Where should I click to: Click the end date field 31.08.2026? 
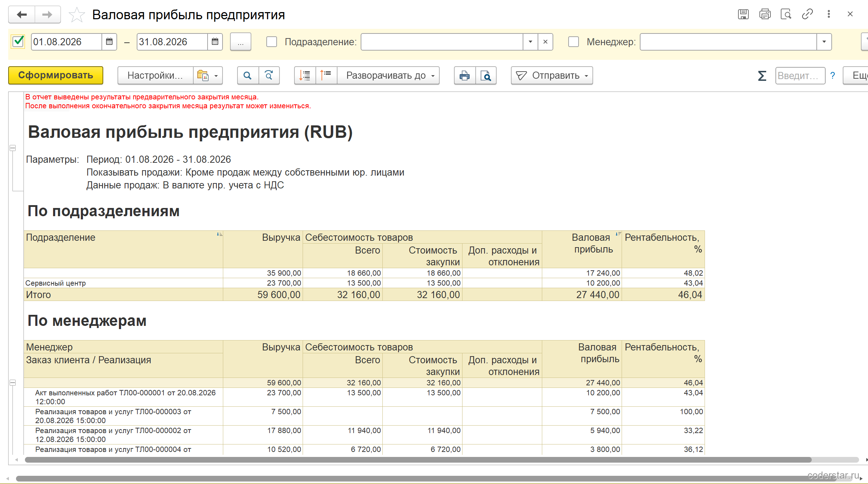point(172,42)
